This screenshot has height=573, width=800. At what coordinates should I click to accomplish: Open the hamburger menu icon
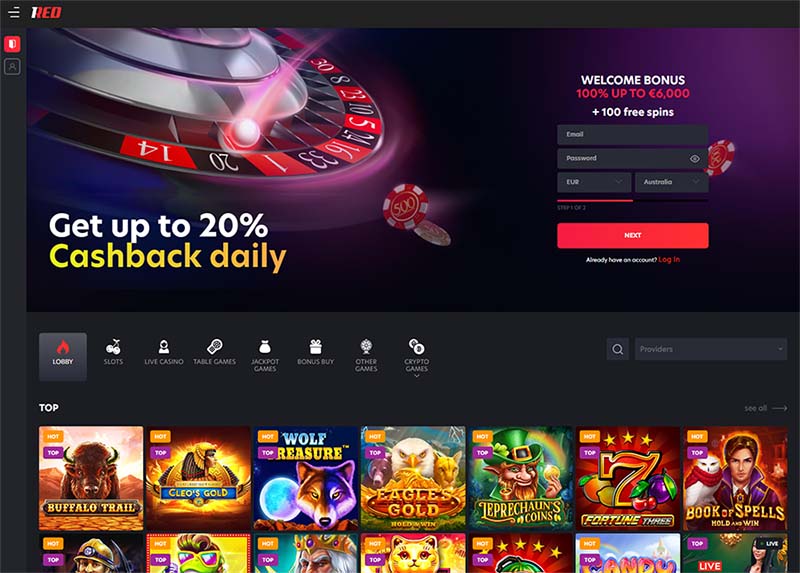coord(14,12)
